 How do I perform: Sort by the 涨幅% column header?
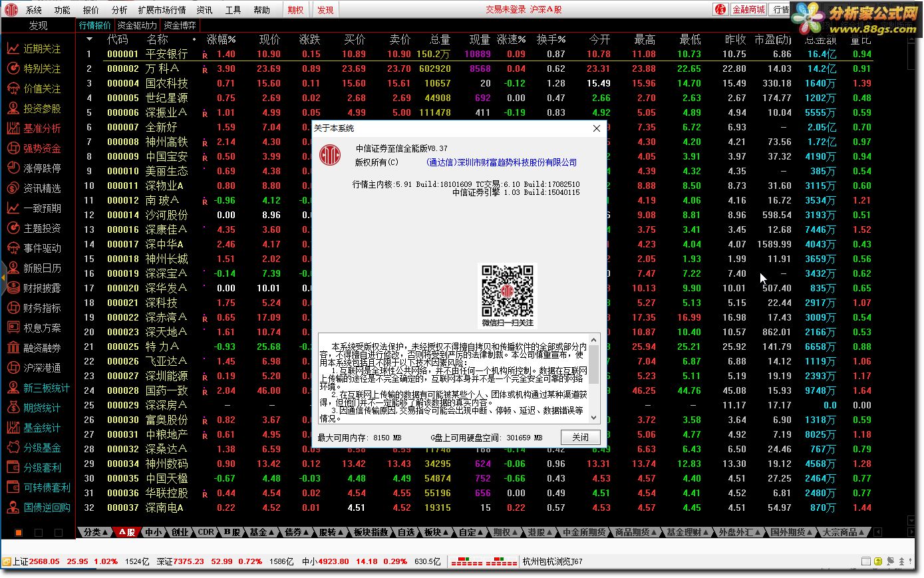(221, 39)
